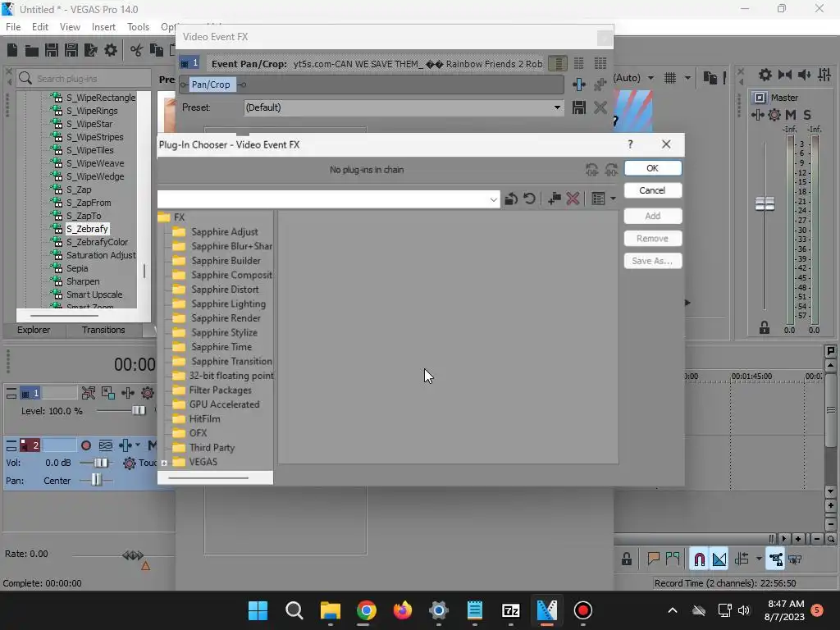Open the mixing console icon in Master Bus

pos(824,75)
